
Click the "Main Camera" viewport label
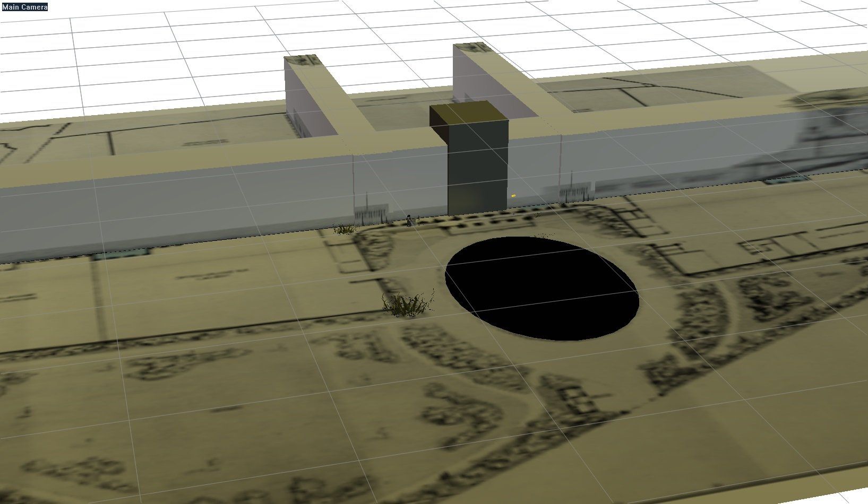click(25, 7)
